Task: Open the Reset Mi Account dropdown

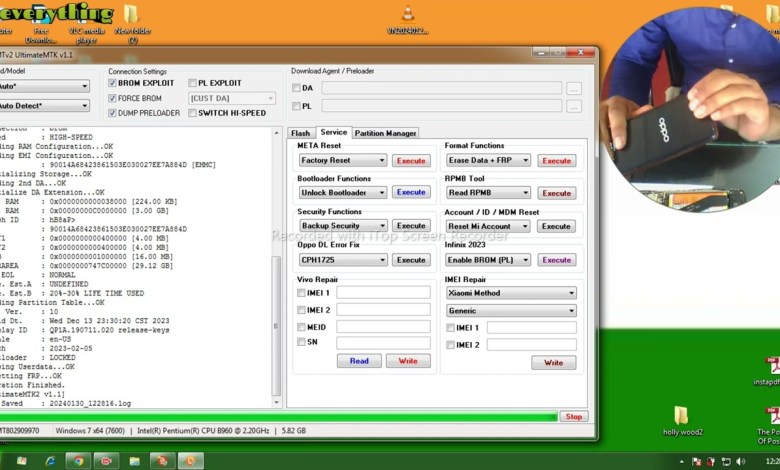Action: (x=488, y=226)
